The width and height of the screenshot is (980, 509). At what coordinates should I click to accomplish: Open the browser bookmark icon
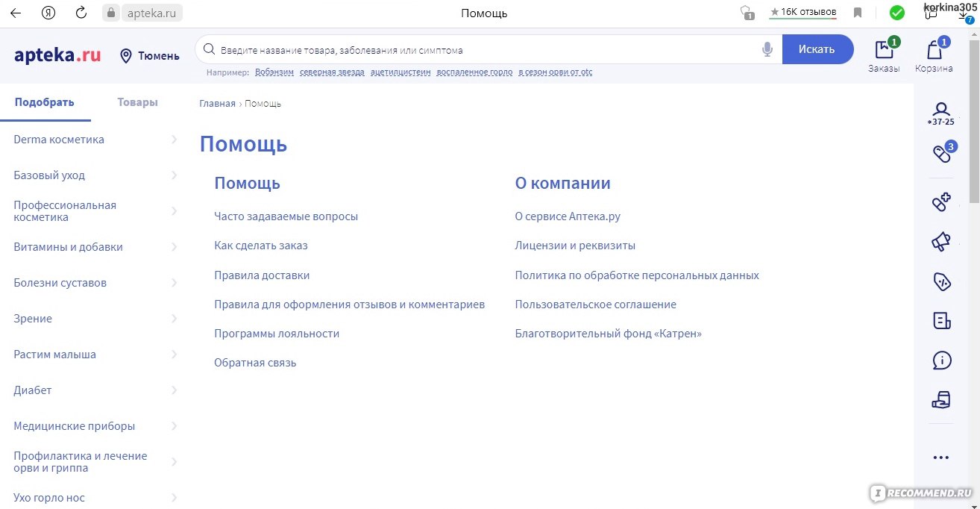pos(858,13)
